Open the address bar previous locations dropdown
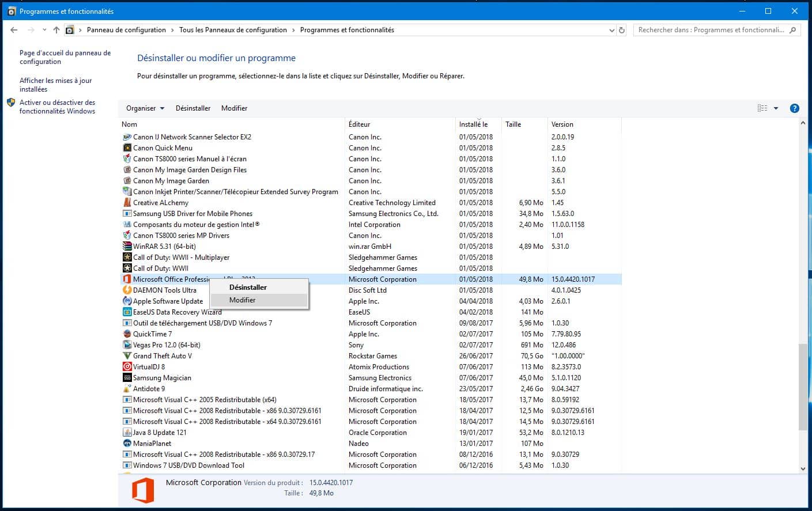Viewport: 812px width, 511px height. pos(611,29)
